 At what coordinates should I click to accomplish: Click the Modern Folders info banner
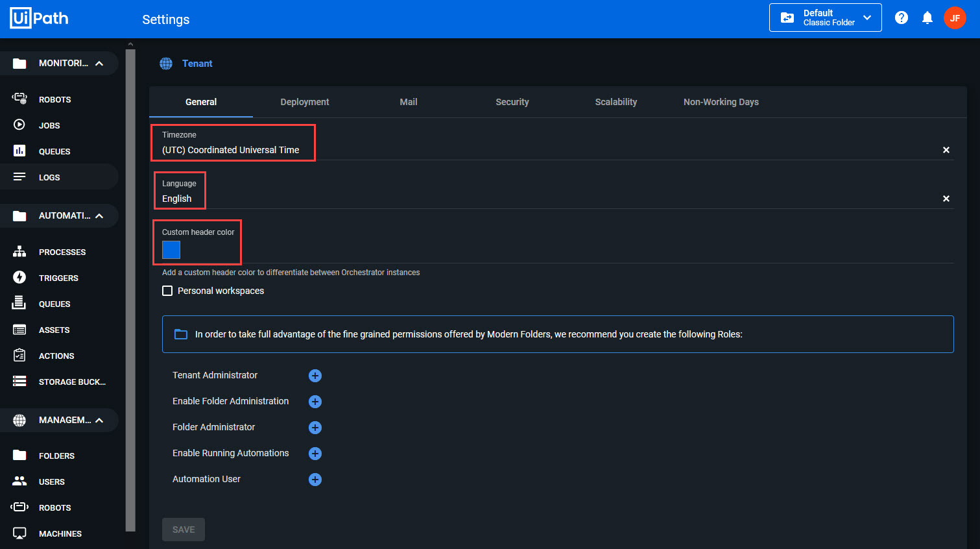pos(558,334)
